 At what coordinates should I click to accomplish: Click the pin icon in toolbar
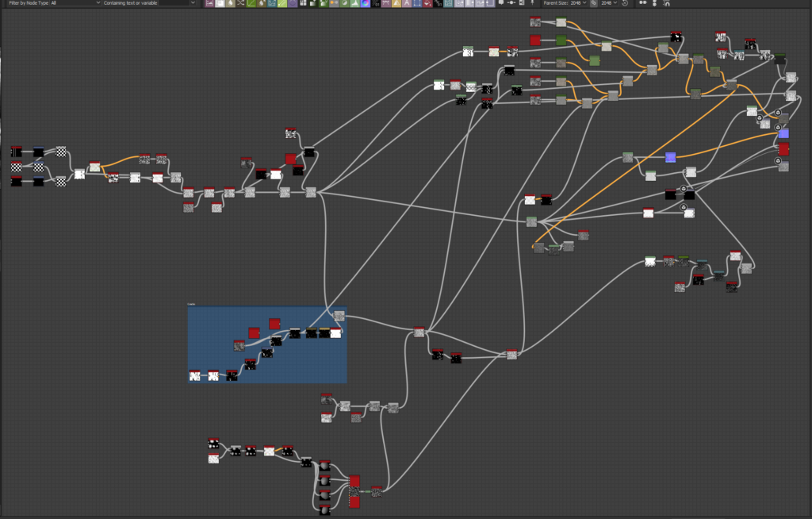click(532, 3)
